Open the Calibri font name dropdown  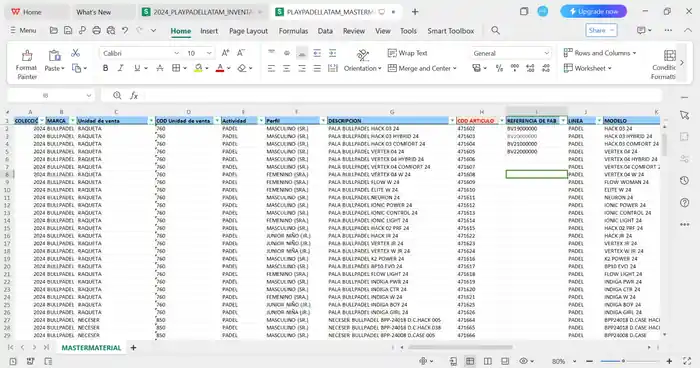[x=176, y=53]
